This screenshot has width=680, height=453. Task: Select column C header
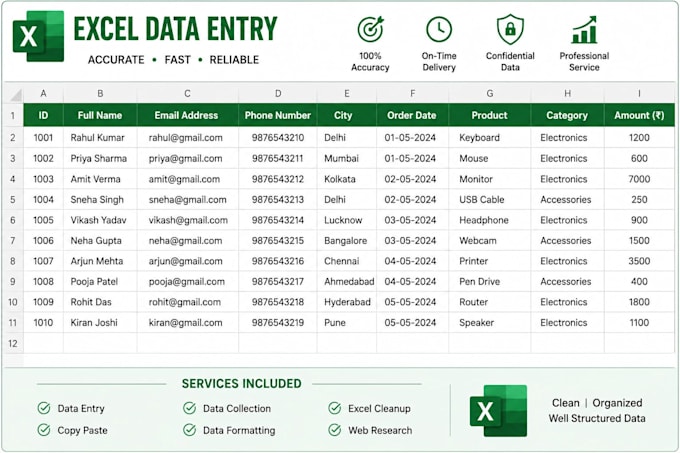pos(187,93)
